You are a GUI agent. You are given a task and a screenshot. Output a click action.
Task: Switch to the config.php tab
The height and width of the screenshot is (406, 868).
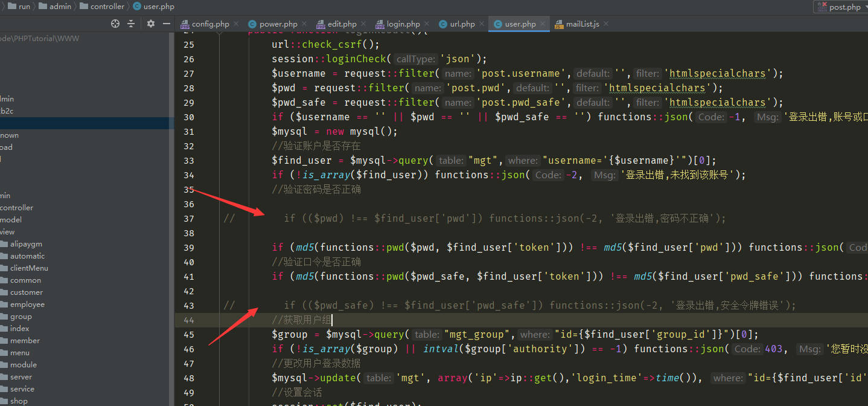pos(210,24)
